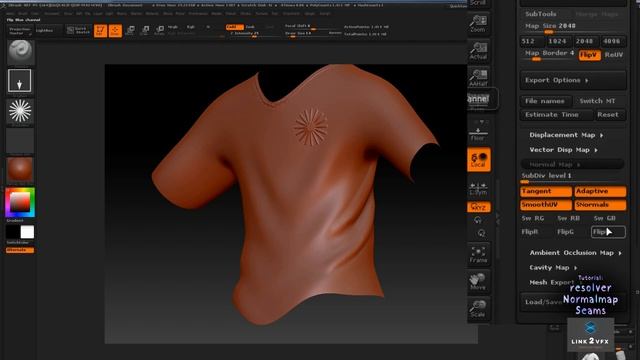Click the Actual size icon
The image size is (640, 360).
(478, 51)
